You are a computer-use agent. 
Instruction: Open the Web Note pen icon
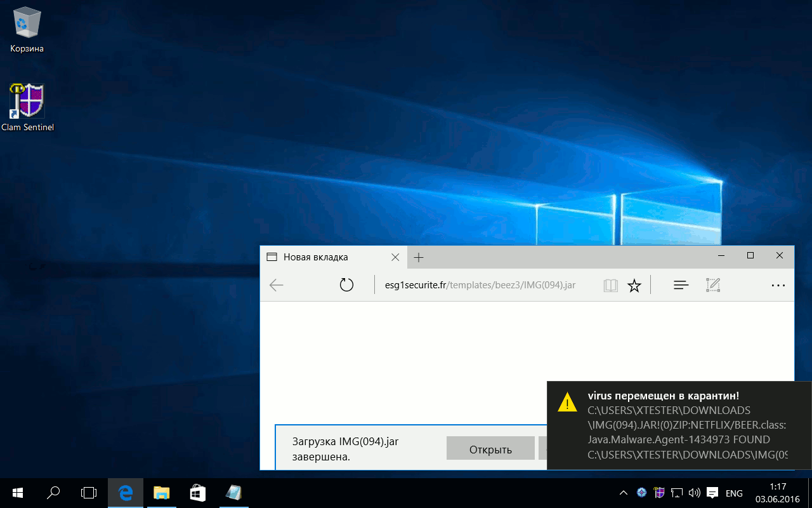coord(713,285)
